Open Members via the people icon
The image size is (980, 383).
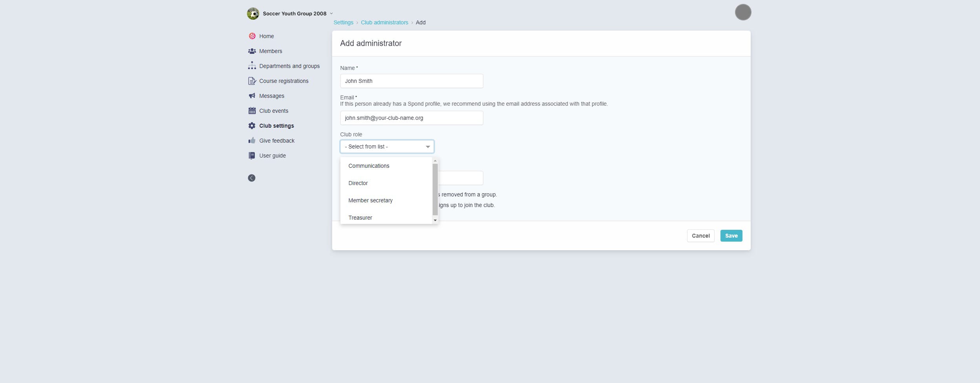pos(252,51)
